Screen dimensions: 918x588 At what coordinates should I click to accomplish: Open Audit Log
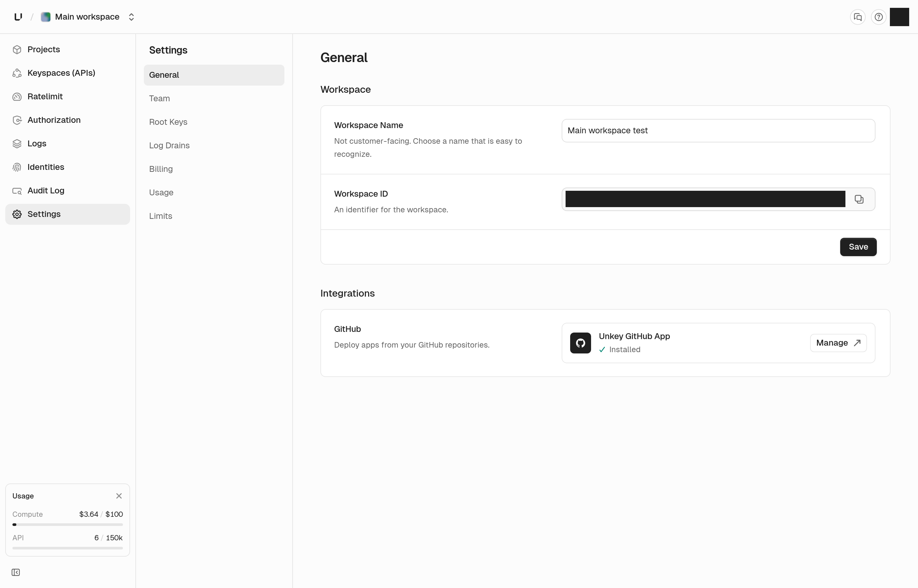pyautogui.click(x=68, y=190)
